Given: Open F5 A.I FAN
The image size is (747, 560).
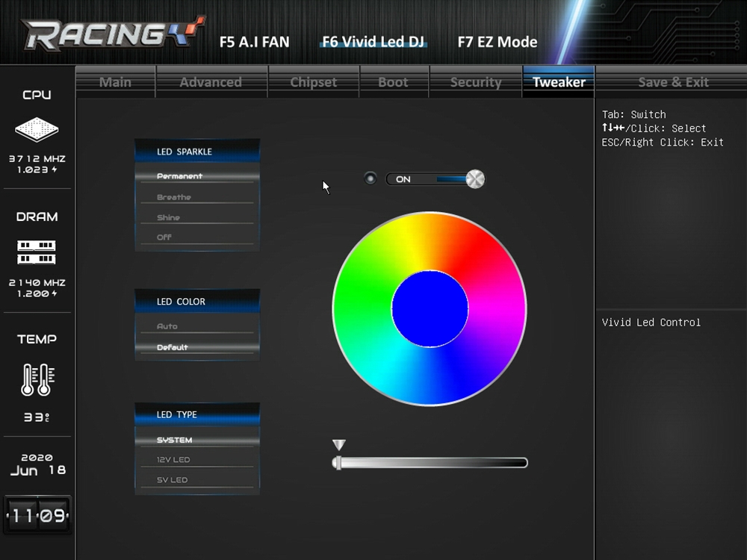Looking at the screenshot, I should point(255,42).
